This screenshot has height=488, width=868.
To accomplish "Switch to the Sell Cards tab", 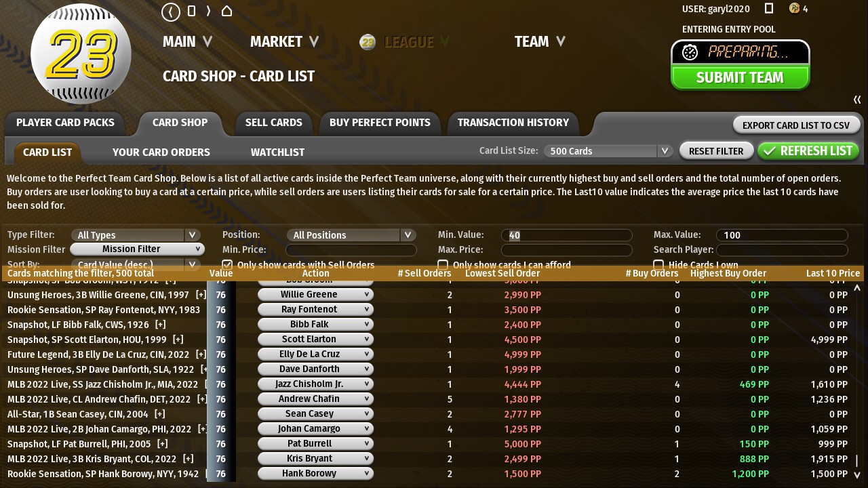I will [x=273, y=123].
